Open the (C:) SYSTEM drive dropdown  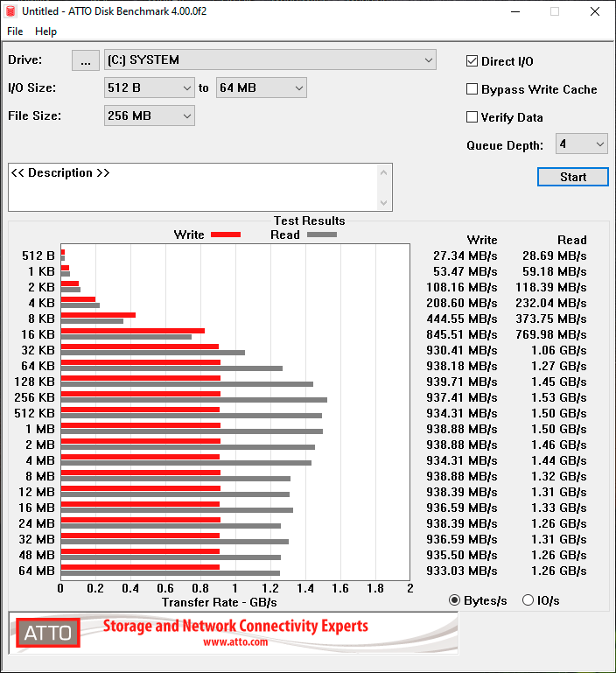[270, 60]
